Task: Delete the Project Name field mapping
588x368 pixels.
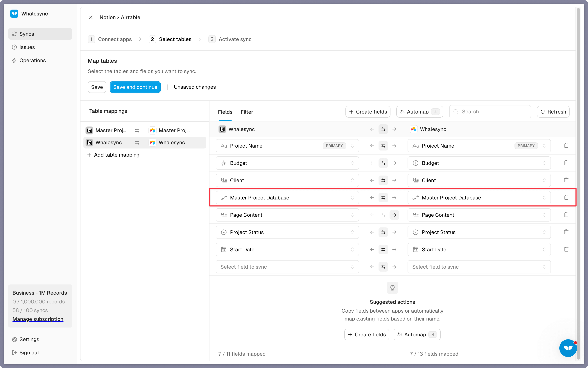Action: 566,146
